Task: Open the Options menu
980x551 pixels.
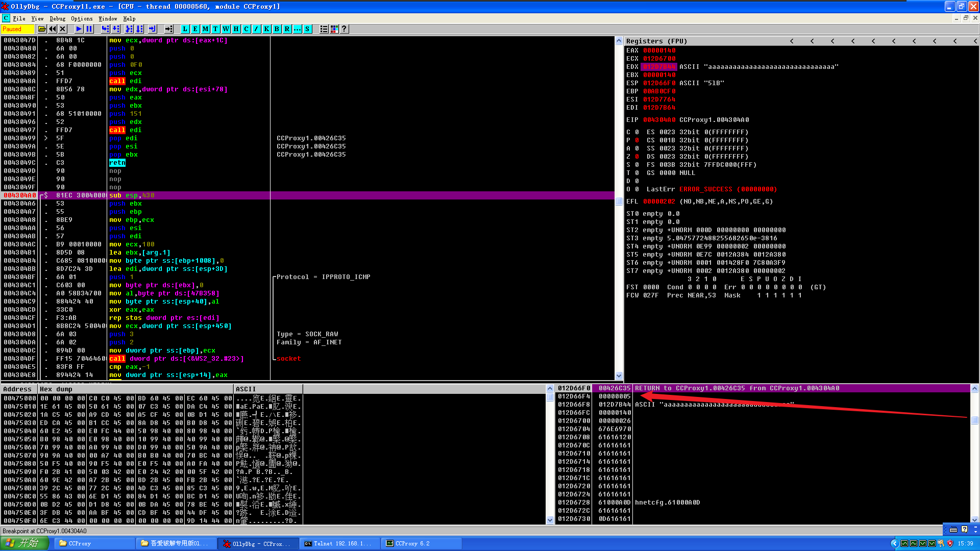Action: click(82, 18)
